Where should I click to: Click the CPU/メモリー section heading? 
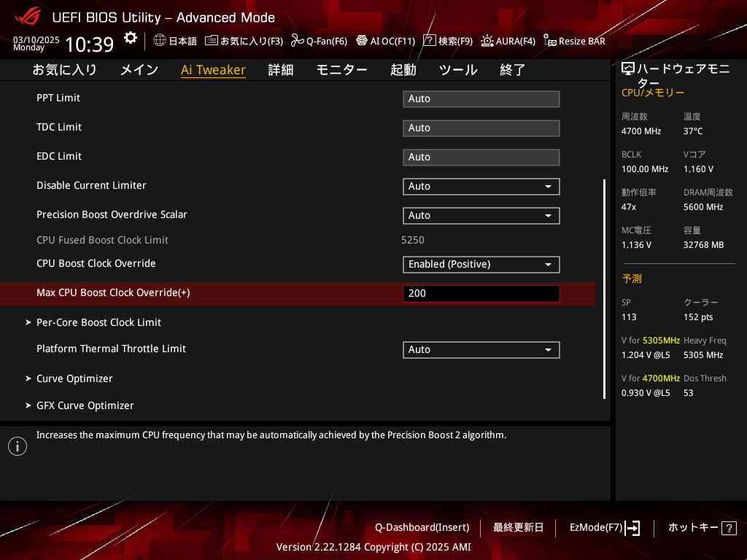(653, 93)
